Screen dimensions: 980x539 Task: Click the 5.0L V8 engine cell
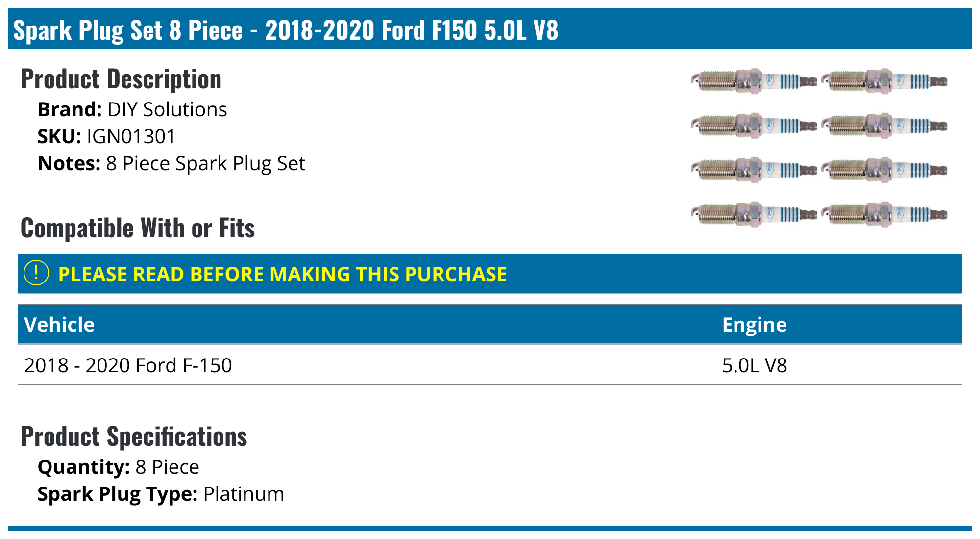(754, 365)
